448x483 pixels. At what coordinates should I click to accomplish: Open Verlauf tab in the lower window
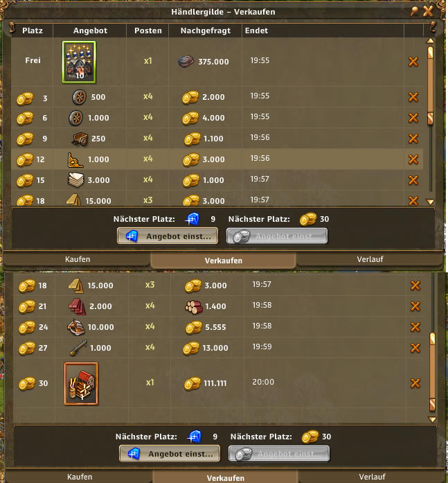(x=372, y=477)
